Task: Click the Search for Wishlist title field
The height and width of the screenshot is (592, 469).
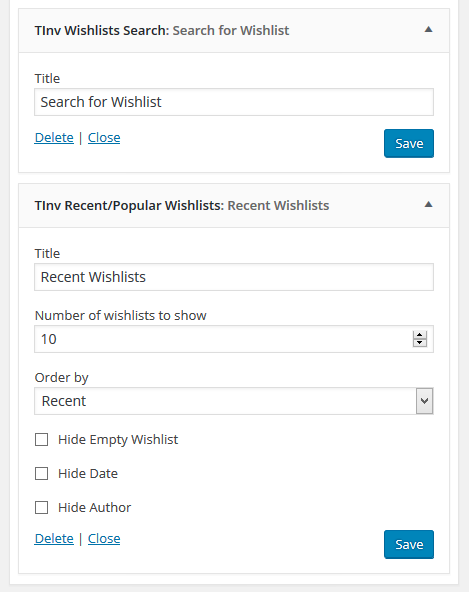Action: (x=234, y=102)
